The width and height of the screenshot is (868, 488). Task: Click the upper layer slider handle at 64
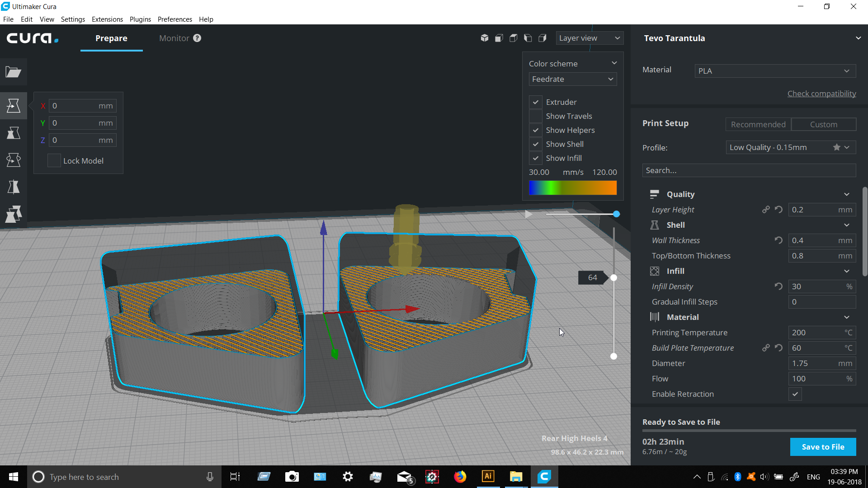click(613, 277)
